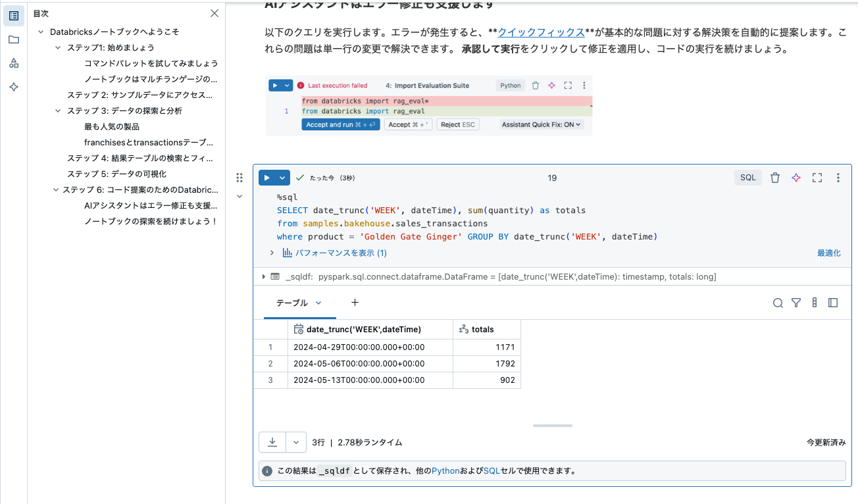Open the schema browser icon in sidebar

(x=13, y=63)
